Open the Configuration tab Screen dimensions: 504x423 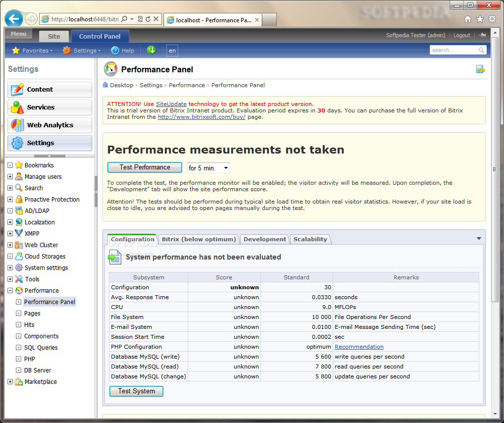(x=132, y=239)
